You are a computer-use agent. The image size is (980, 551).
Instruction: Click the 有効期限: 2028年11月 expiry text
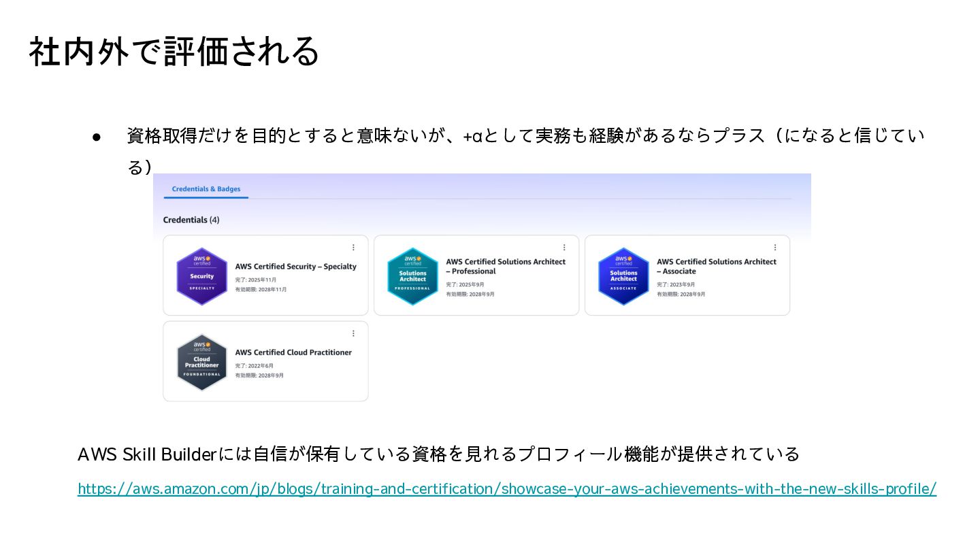tap(261, 289)
